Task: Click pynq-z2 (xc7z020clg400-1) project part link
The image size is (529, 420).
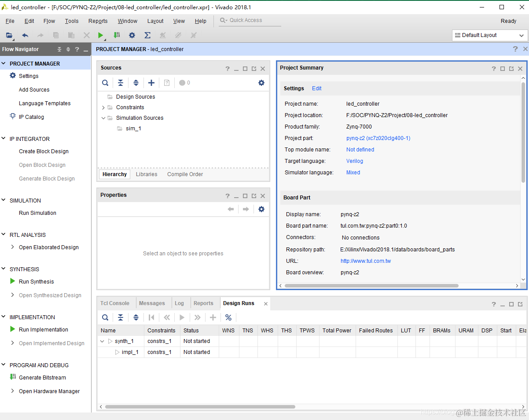Action: point(378,138)
